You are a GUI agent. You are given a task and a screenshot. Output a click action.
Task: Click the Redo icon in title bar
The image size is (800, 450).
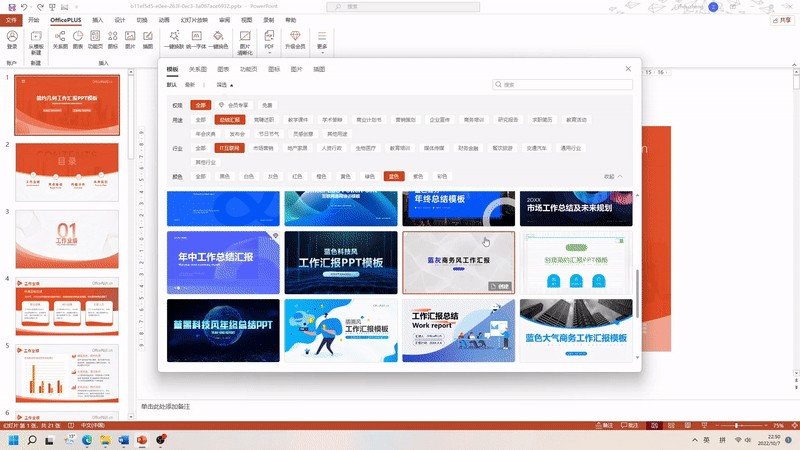coord(40,7)
